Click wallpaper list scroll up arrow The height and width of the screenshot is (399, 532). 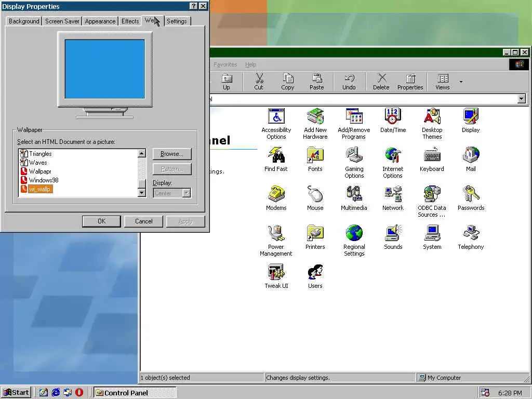tap(142, 153)
